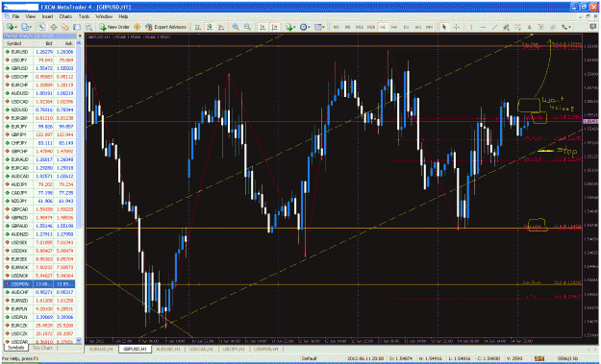Select GBPJPY row in Market Watch
The height and width of the screenshot is (364, 601).
click(x=39, y=134)
